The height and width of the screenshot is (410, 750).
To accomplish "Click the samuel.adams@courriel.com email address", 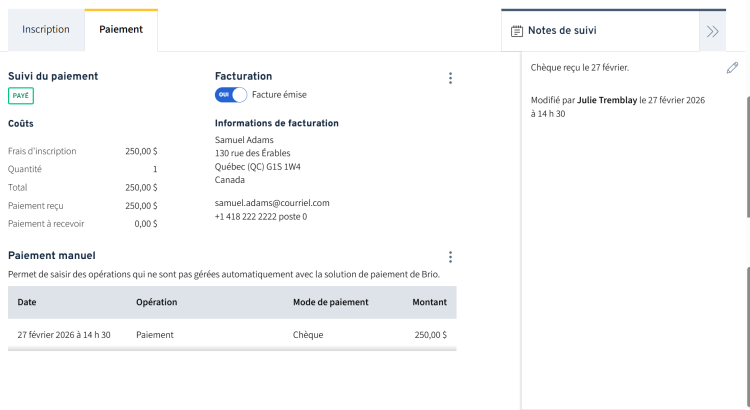I will pyautogui.click(x=272, y=203).
